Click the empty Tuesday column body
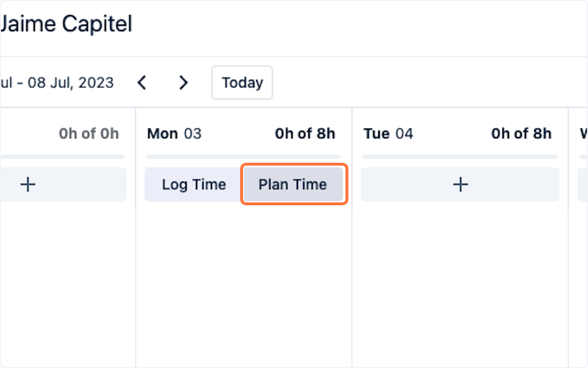Image resolution: width=588 pixels, height=368 pixels. [460, 284]
